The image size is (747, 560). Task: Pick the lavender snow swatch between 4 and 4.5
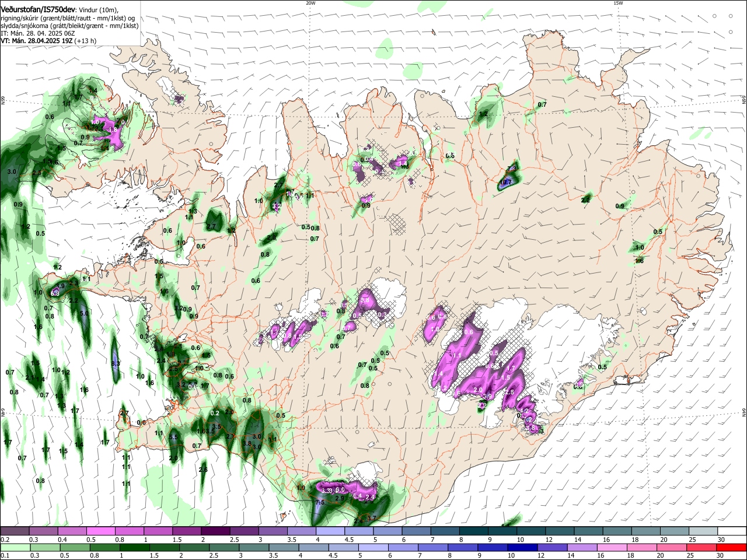(x=330, y=531)
